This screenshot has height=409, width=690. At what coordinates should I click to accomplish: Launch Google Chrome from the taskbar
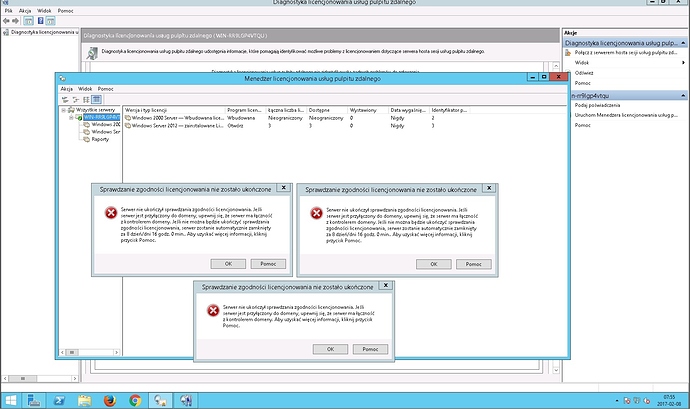(135, 400)
